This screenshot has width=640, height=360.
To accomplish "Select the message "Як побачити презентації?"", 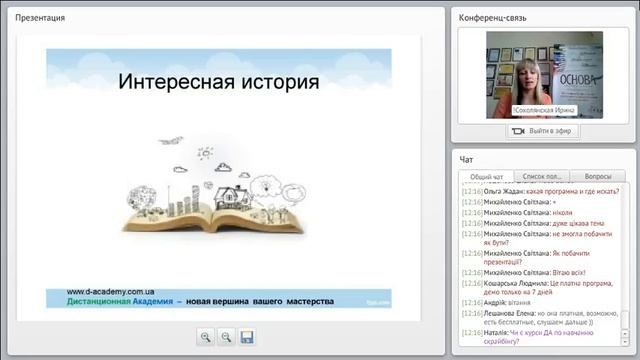I will point(526,258).
